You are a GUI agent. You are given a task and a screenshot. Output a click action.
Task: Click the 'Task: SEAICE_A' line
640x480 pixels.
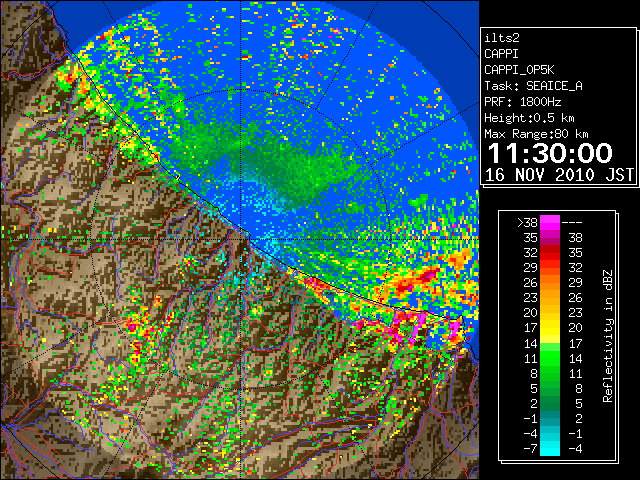[533, 86]
